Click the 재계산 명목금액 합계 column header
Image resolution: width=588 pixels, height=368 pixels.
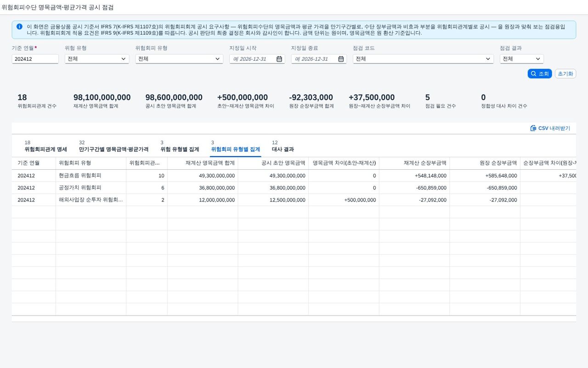coord(203,163)
